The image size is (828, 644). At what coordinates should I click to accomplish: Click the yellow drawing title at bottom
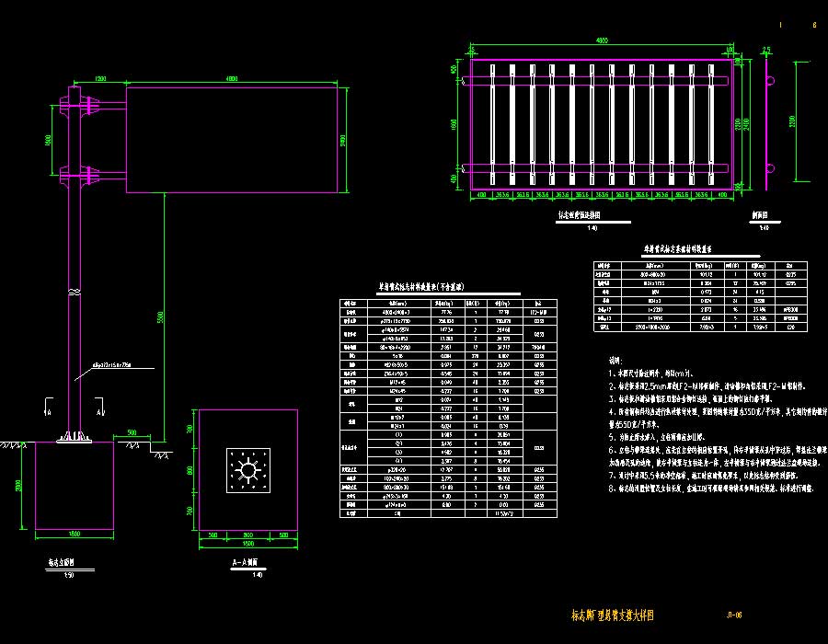pyautogui.click(x=625, y=615)
